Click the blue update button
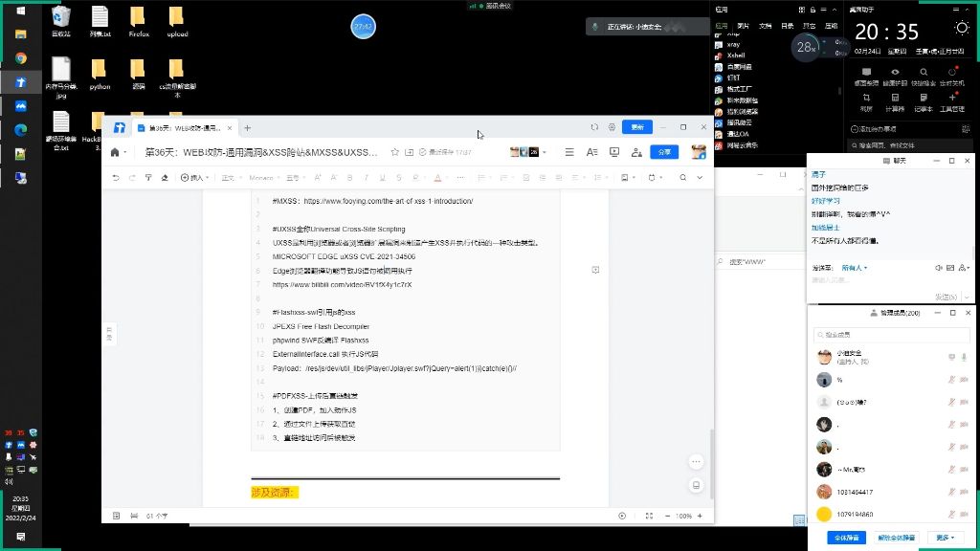The width and height of the screenshot is (980, 551). [636, 127]
